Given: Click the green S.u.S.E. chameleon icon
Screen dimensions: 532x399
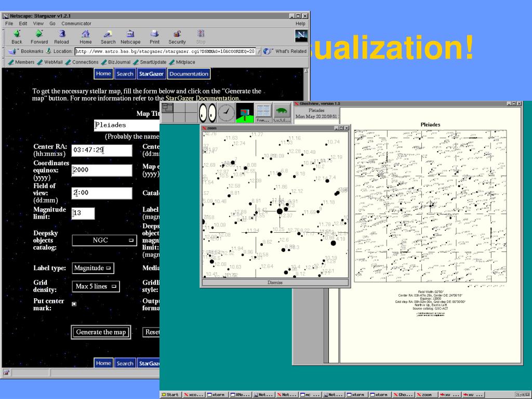Looking at the screenshot, I should point(282,113).
